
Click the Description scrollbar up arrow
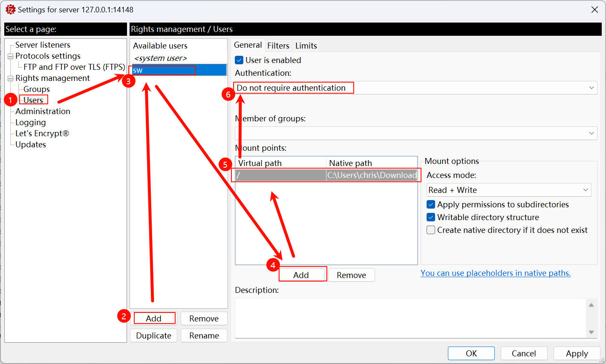[591, 305]
